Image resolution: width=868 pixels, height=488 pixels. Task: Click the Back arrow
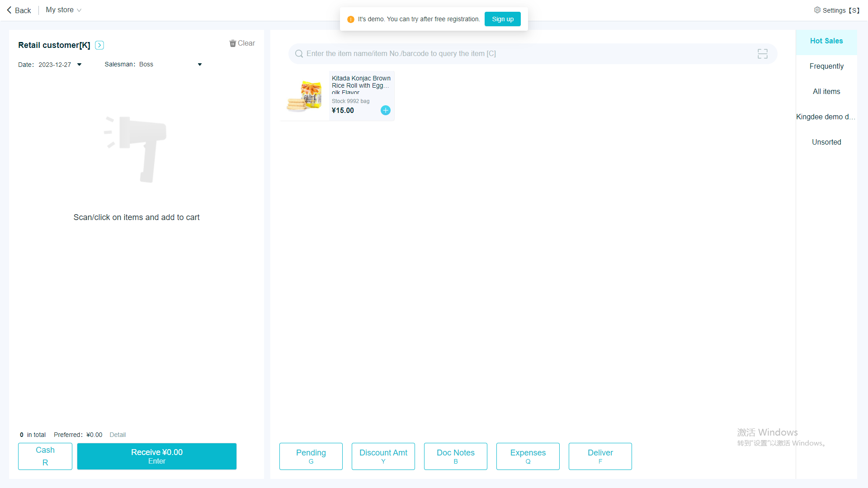pyautogui.click(x=9, y=10)
